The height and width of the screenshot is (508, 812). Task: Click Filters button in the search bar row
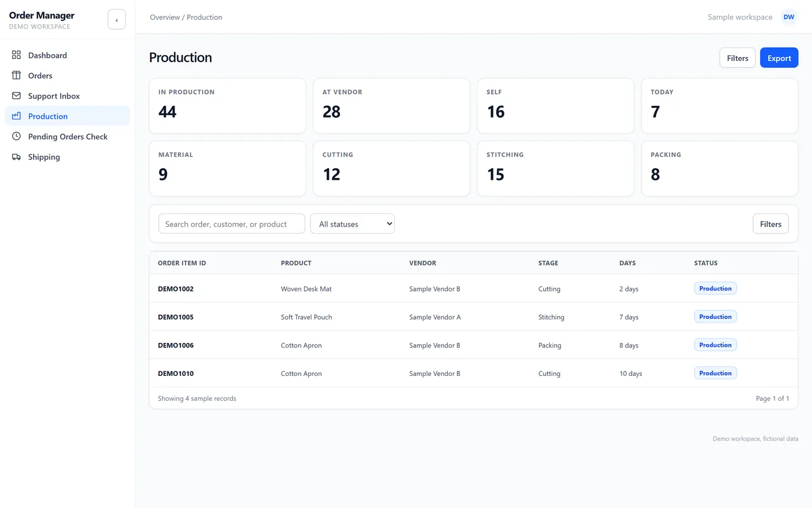tap(771, 224)
